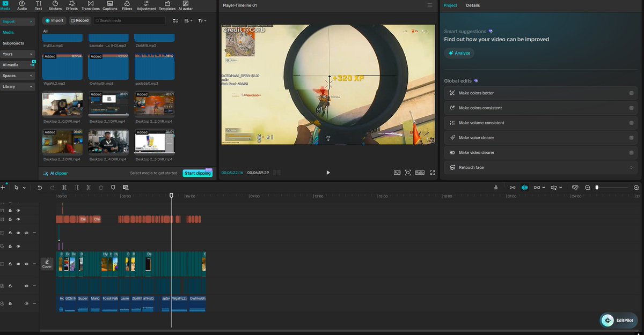Expand the Spaces section in sidebar

[x=32, y=76]
